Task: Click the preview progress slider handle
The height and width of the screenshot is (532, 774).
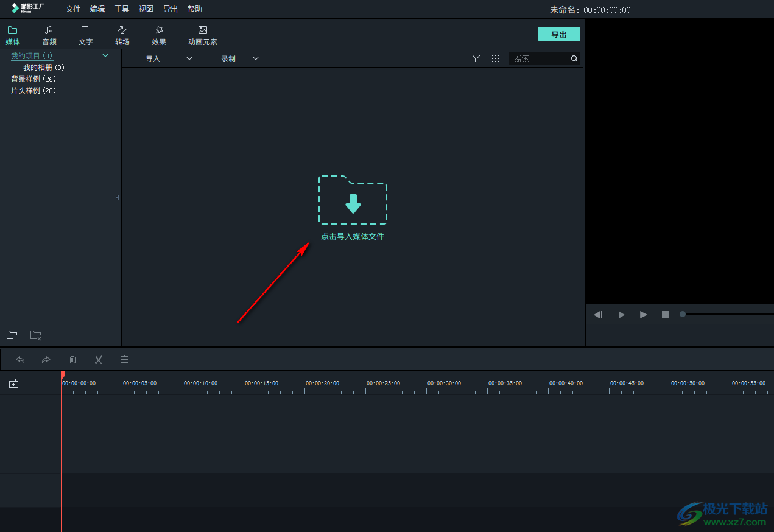Action: tap(683, 314)
